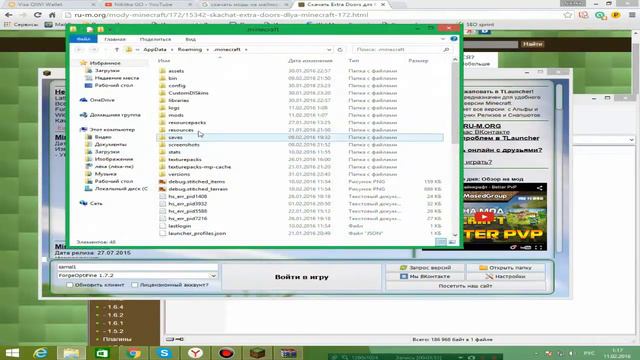Select the mods folder row
This screenshot has height=360, width=640.
(x=300, y=115)
